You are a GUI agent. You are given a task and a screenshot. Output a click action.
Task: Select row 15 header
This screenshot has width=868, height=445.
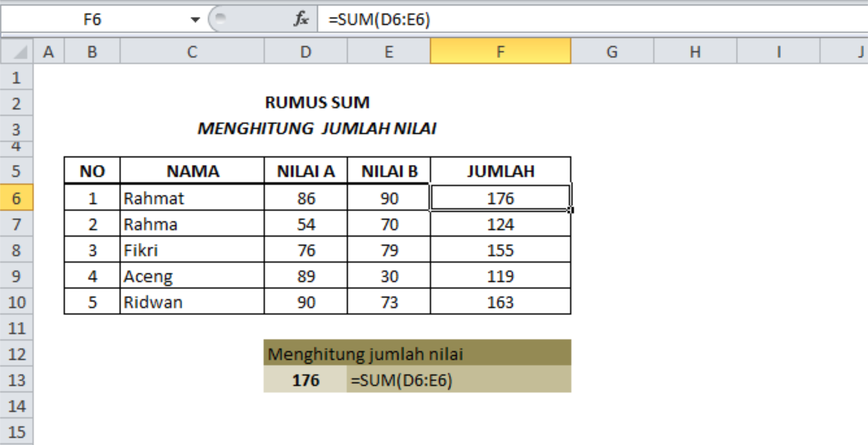point(17,432)
